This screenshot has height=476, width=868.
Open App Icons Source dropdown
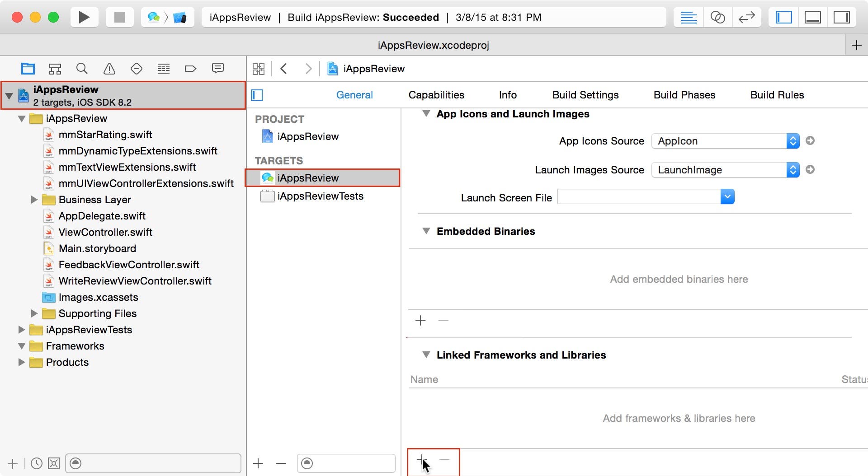click(726, 141)
